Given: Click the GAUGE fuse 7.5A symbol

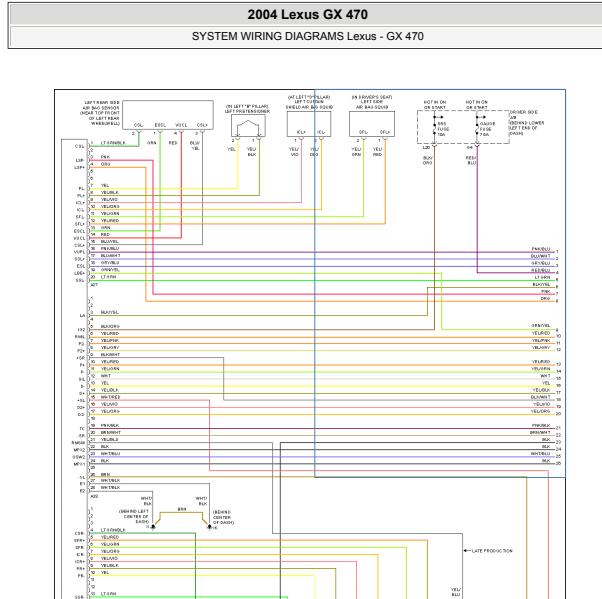Looking at the screenshot, I should (x=477, y=127).
